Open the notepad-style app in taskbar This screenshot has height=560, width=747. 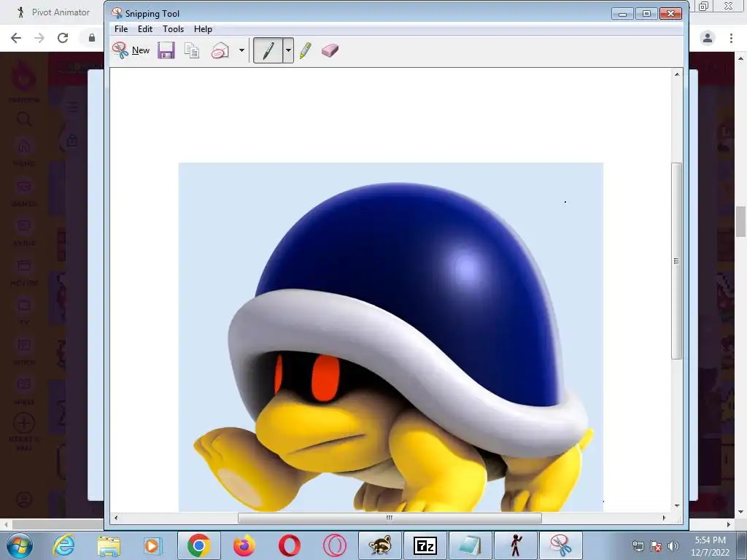(471, 545)
